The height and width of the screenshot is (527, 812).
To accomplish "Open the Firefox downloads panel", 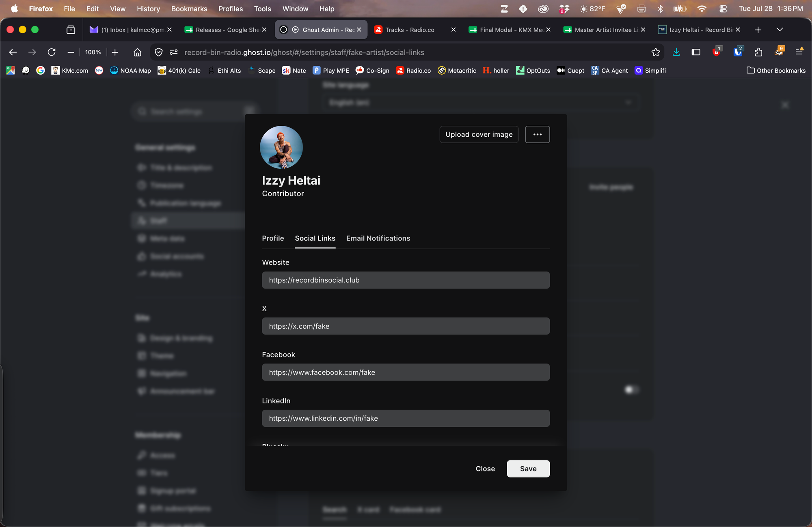I will tap(676, 52).
